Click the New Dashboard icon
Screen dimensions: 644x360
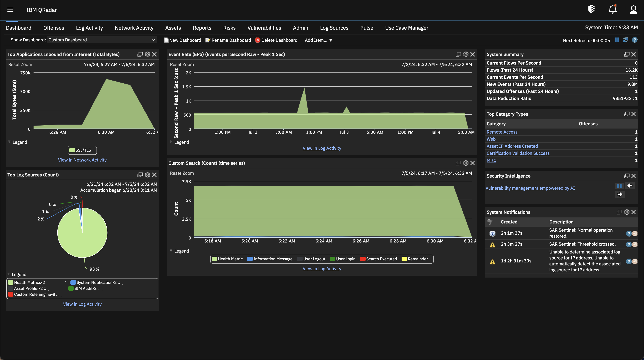166,40
